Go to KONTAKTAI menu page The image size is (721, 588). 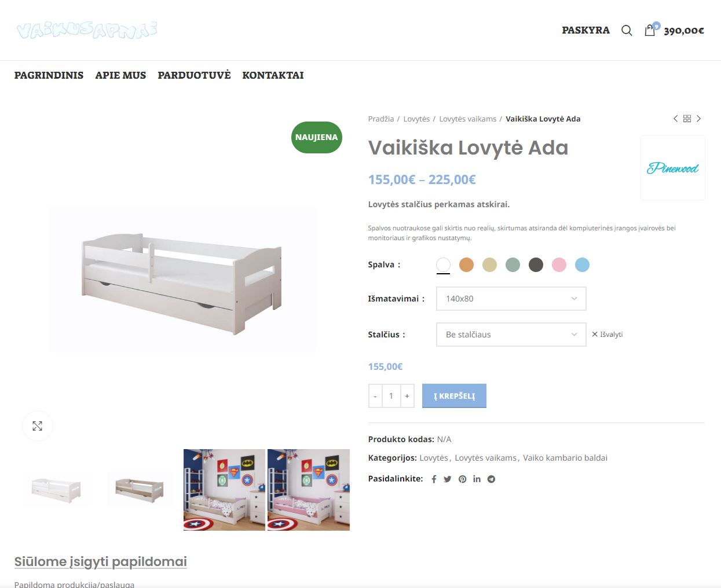(x=273, y=75)
